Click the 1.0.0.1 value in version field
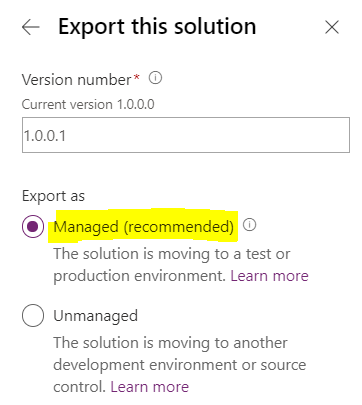The height and width of the screenshot is (405, 362). click(45, 136)
